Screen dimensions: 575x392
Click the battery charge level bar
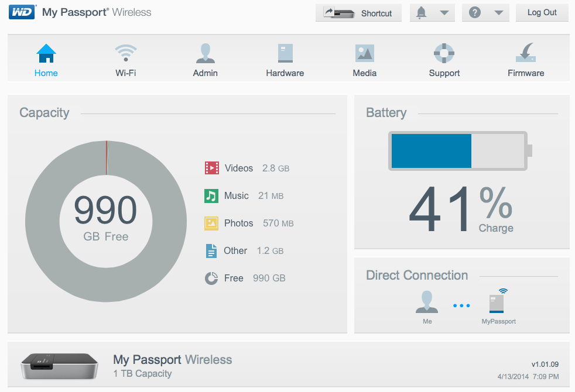(457, 151)
